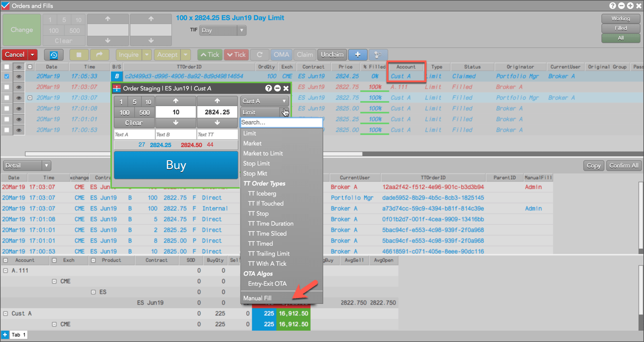This screenshot has width=644, height=342.
Task: Collapse the ES product tree node
Action: point(94,292)
